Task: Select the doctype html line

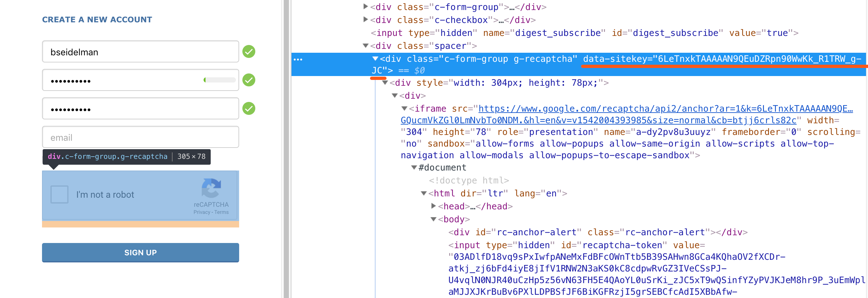Action: click(469, 181)
